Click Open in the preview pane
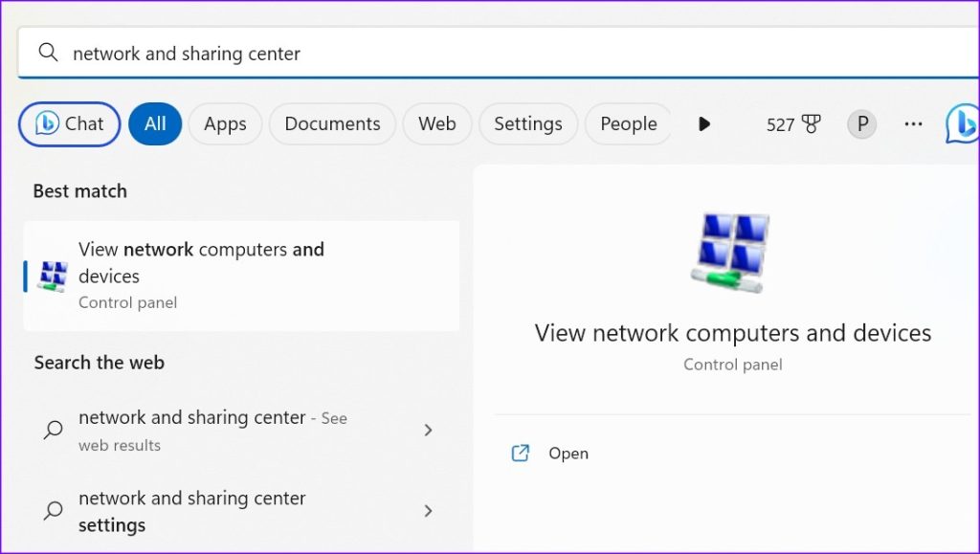Viewport: 980px width, 554px height. point(550,453)
